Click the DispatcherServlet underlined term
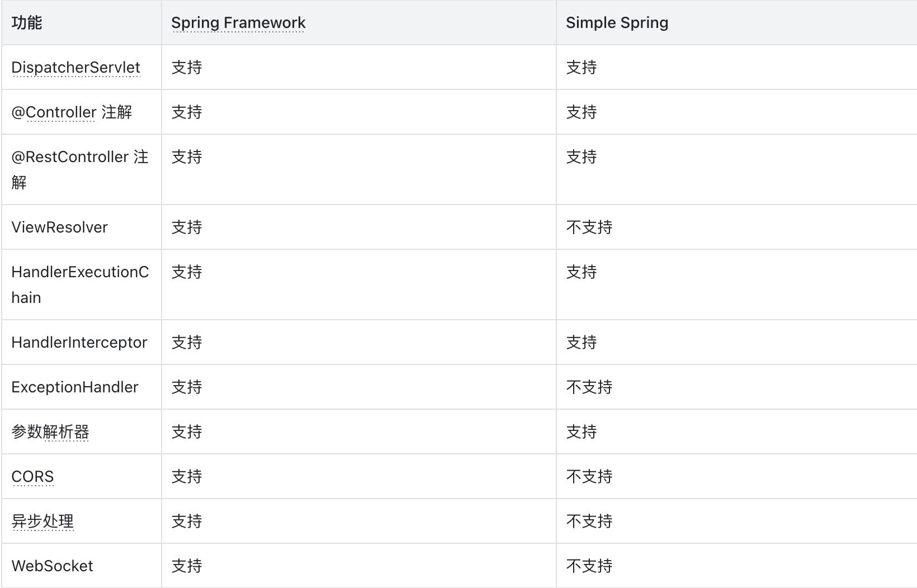Viewport: 917px width, 588px height. [x=75, y=68]
